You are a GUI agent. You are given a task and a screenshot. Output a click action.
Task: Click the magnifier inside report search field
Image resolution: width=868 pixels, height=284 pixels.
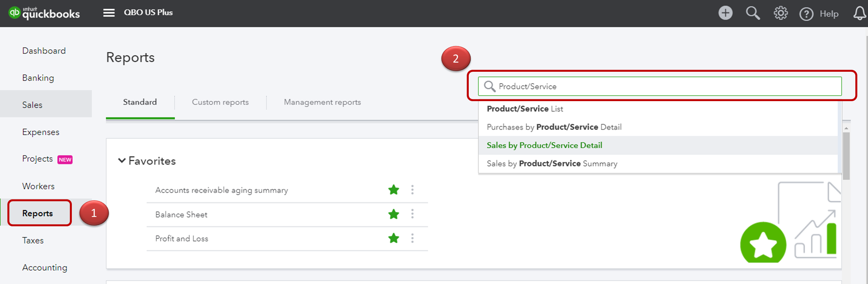489,86
